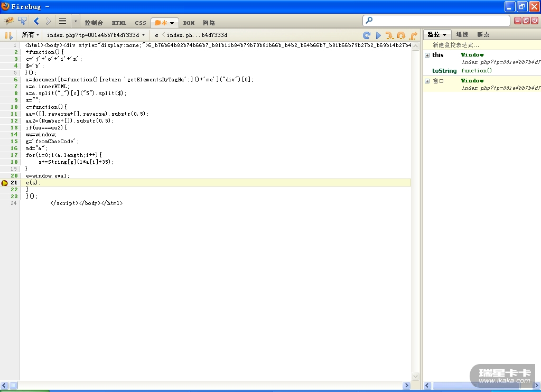
Task: Click the 新建监控表达式 watch expression field
Action: 456,45
